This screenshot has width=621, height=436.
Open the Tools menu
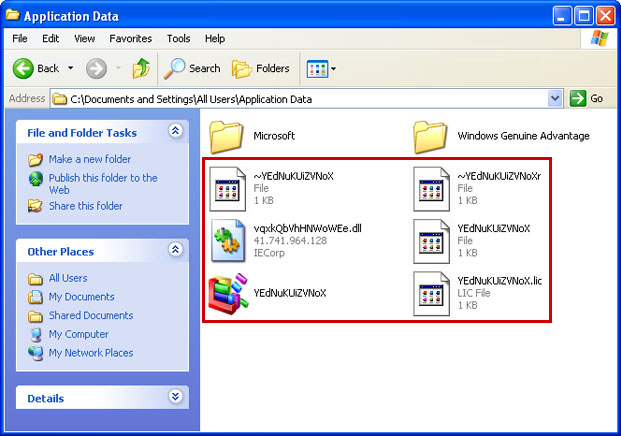(x=178, y=38)
